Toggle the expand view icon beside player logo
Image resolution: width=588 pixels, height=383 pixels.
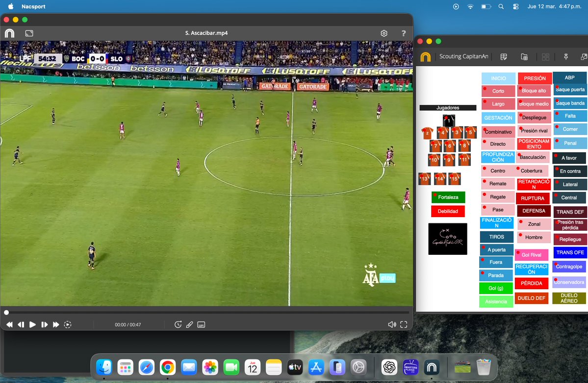[x=29, y=33]
